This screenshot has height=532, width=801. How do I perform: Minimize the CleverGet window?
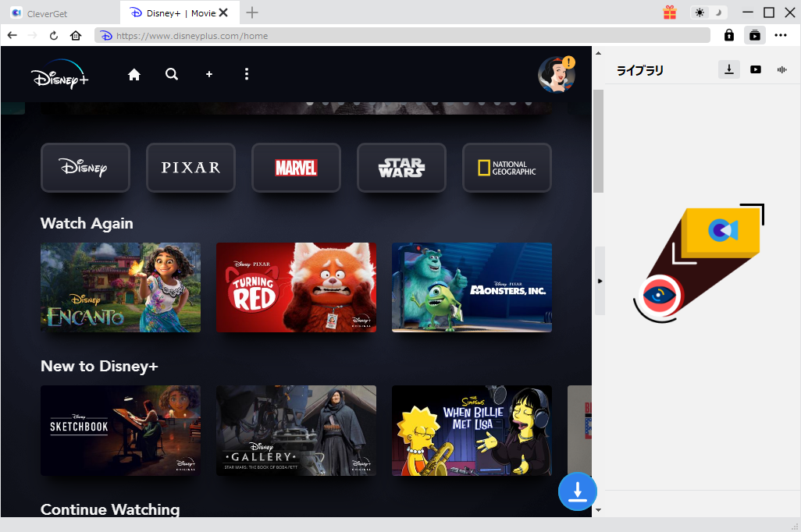pyautogui.click(x=747, y=12)
